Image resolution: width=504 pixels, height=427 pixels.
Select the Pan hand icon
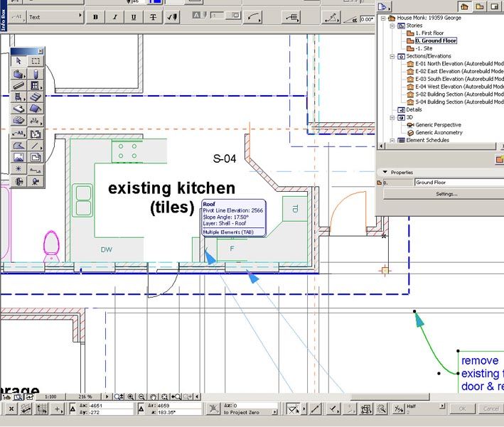[153, 396]
